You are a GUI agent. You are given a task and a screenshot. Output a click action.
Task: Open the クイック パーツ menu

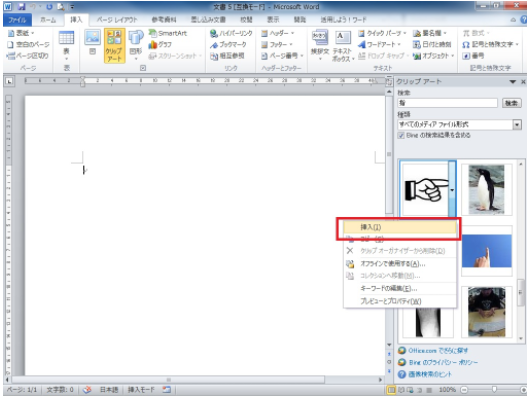pyautogui.click(x=382, y=33)
